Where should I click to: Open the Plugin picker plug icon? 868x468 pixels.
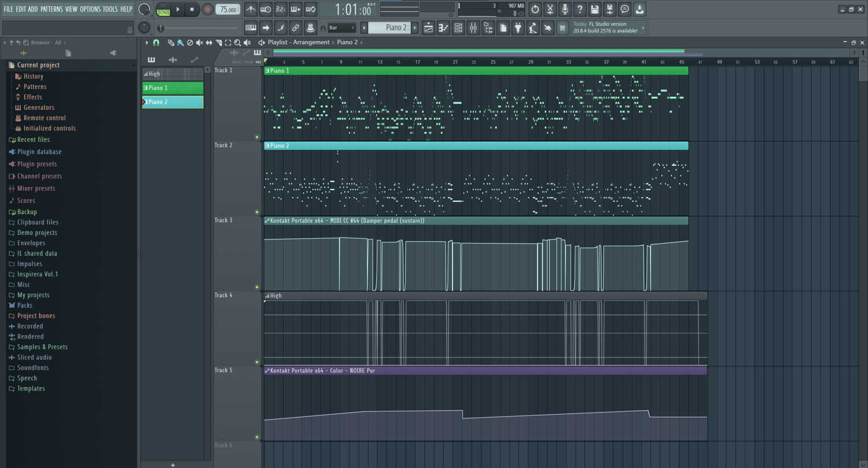coord(518,27)
